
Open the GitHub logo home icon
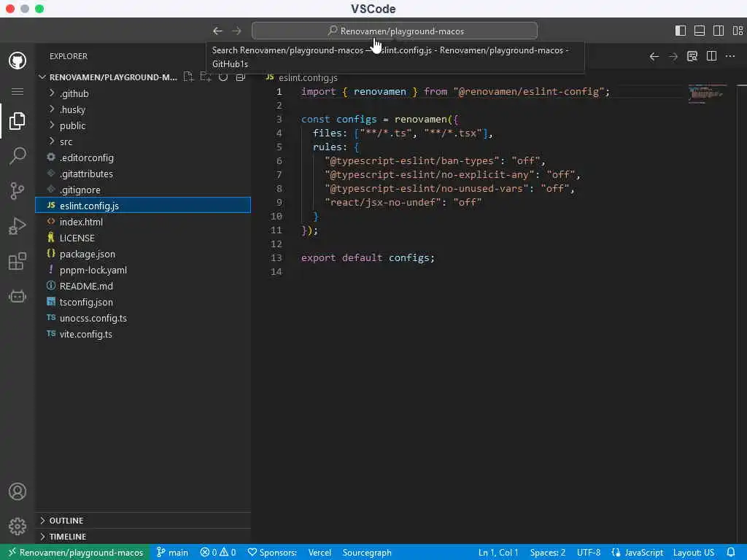point(18,61)
